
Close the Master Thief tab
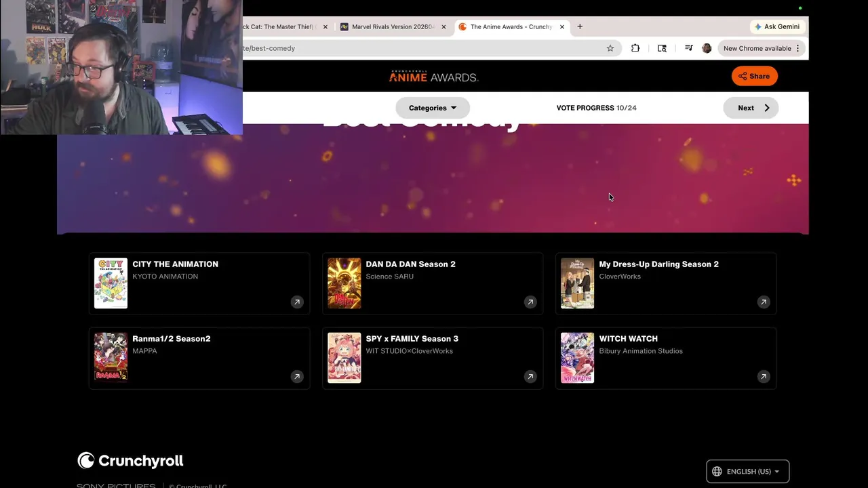[x=325, y=27]
